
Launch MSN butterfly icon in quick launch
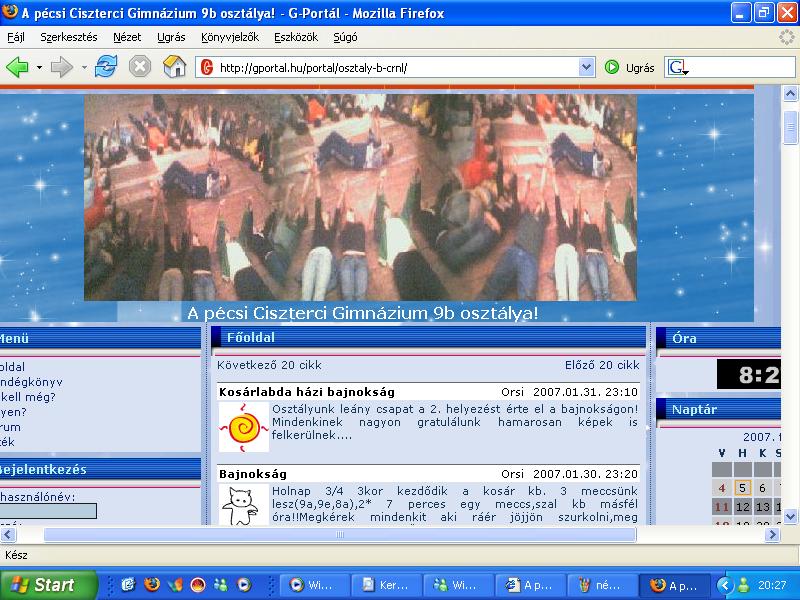tap(174, 585)
